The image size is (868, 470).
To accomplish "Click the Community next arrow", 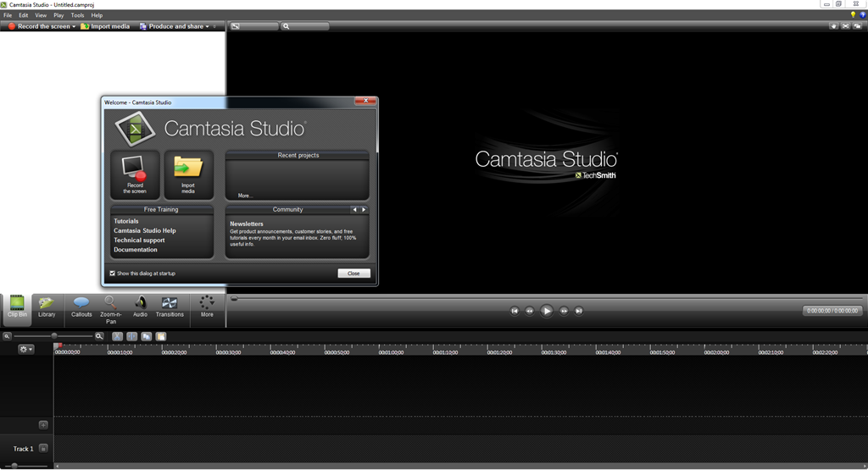I will coord(364,209).
